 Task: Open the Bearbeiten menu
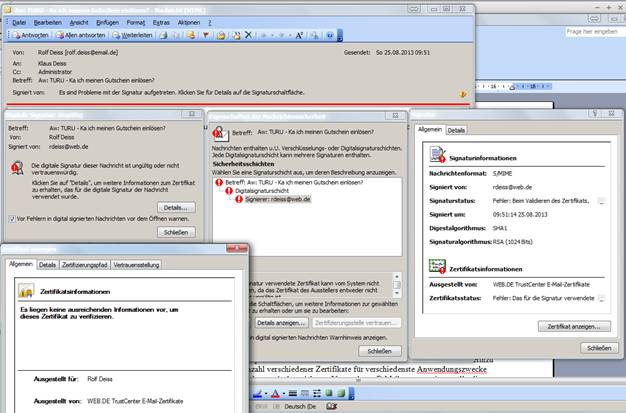(x=48, y=23)
